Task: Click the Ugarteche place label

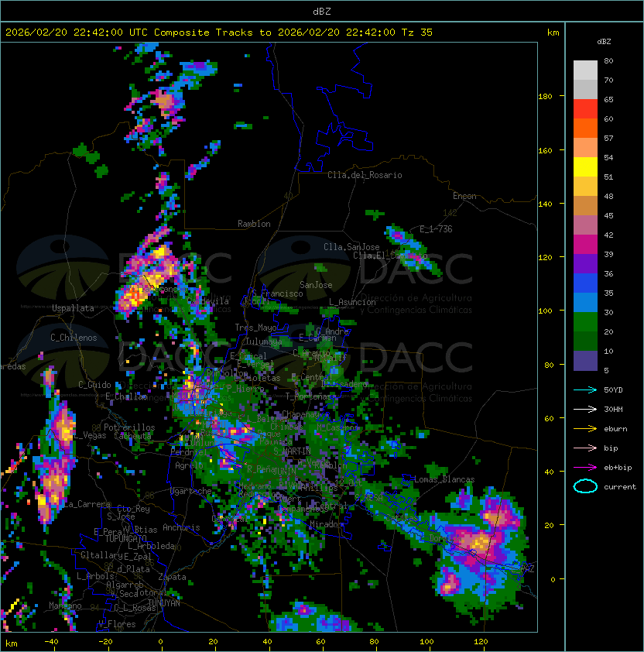Action: [191, 491]
